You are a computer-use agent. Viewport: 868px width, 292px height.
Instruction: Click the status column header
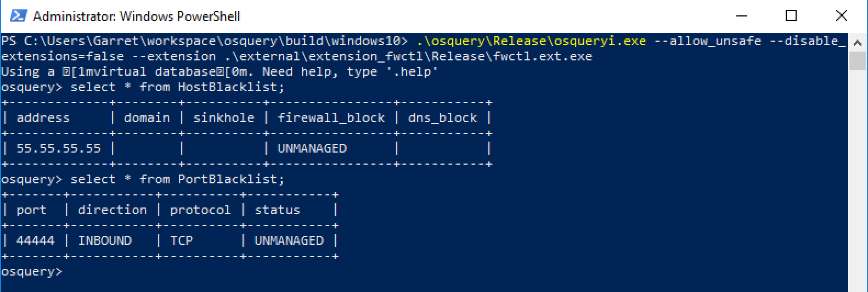point(278,210)
